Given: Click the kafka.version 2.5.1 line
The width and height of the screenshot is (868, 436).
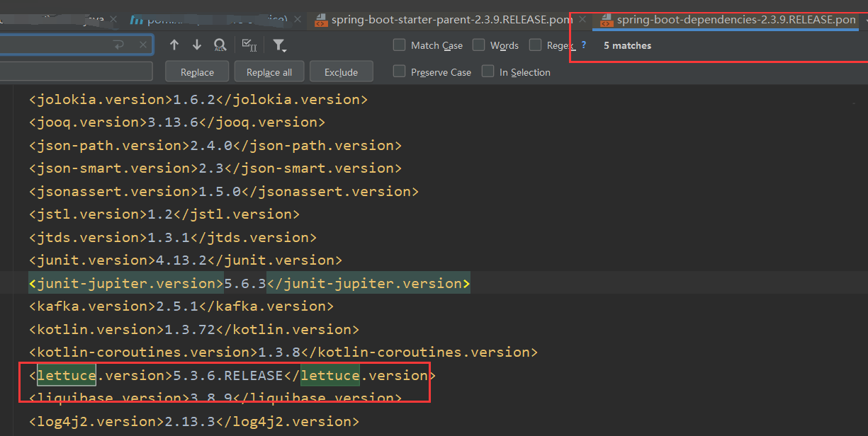Looking at the screenshot, I should pos(181,306).
